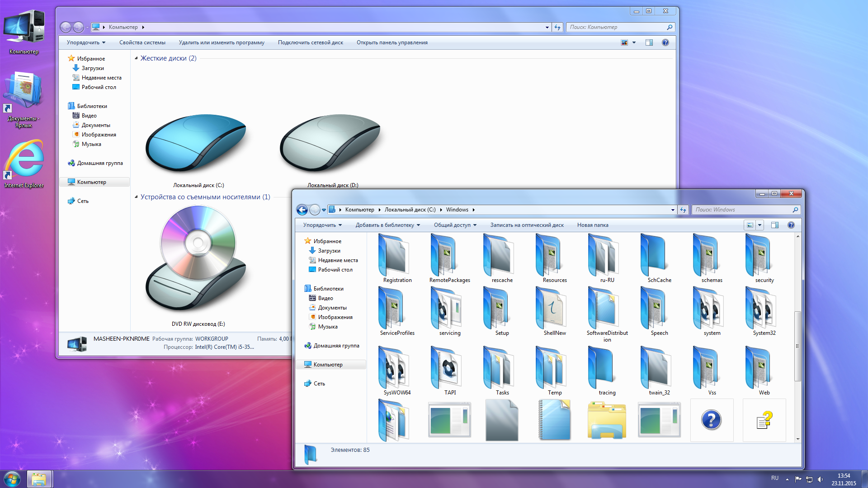The image size is (868, 488).
Task: Collapse Устройства со съемными носителями group
Action: click(136, 197)
